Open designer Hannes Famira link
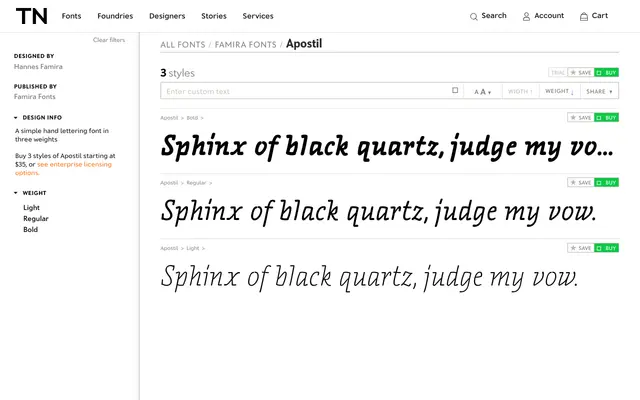This screenshot has height=400, width=640. [x=38, y=67]
